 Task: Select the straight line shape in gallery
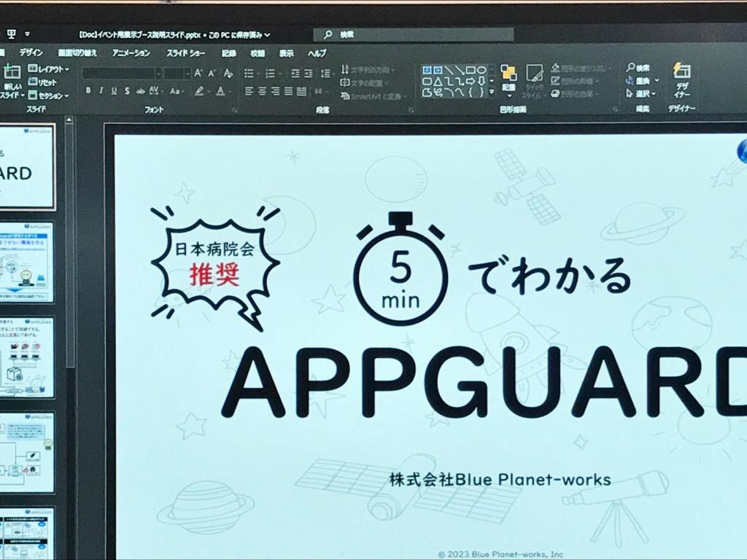(449, 70)
